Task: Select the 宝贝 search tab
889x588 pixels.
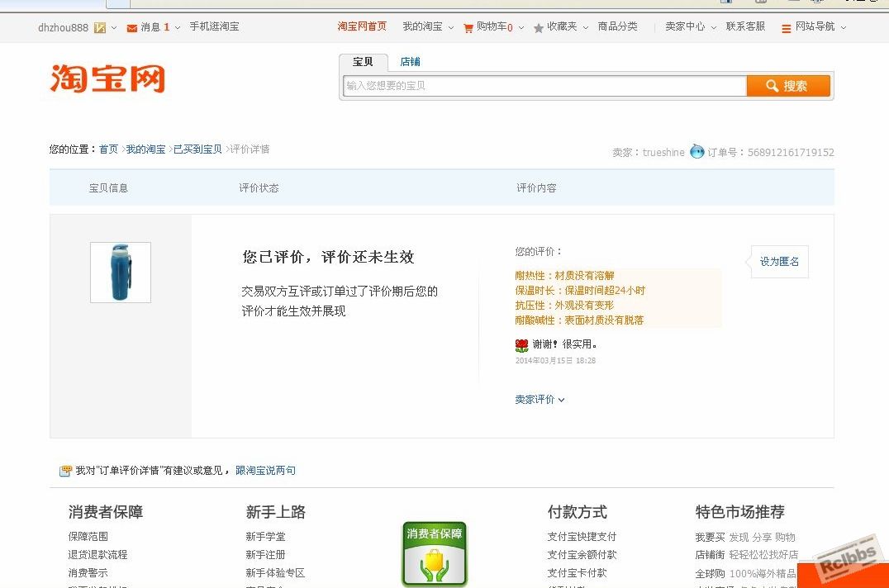Action: 363,62
